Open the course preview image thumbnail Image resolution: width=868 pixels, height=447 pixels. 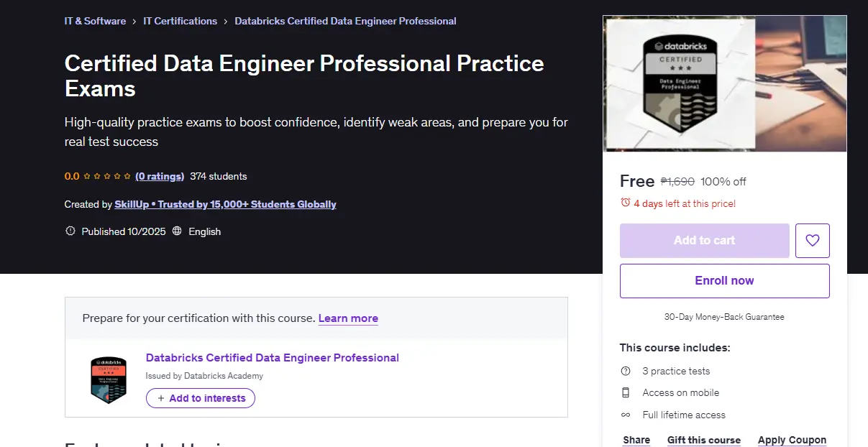[725, 83]
